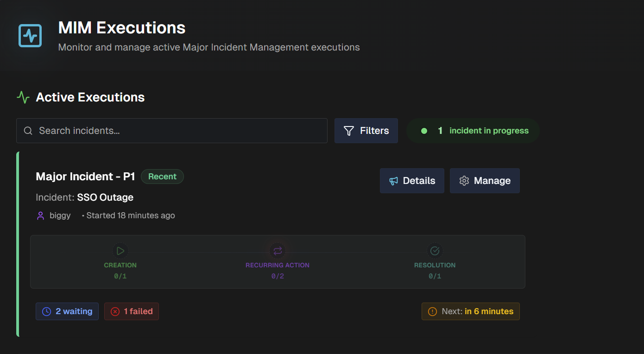This screenshot has height=354, width=644.
Task: Open the Details panel for Major Incident P1
Action: tap(412, 181)
